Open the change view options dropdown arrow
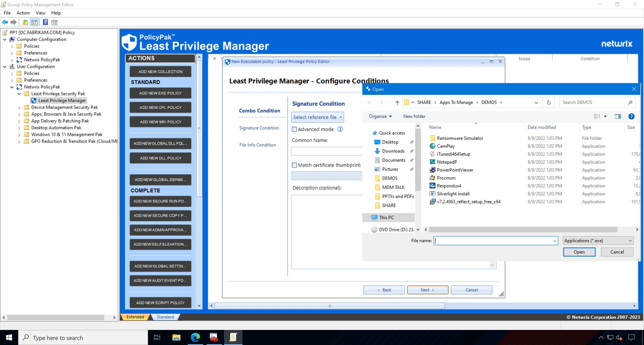Screen dimensions: 644x345 [605, 116]
